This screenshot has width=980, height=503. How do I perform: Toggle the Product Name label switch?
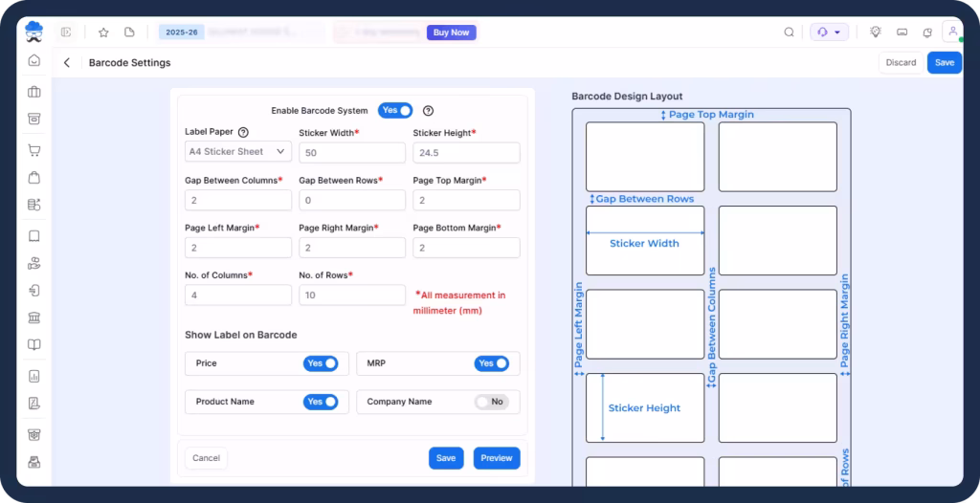321,402
